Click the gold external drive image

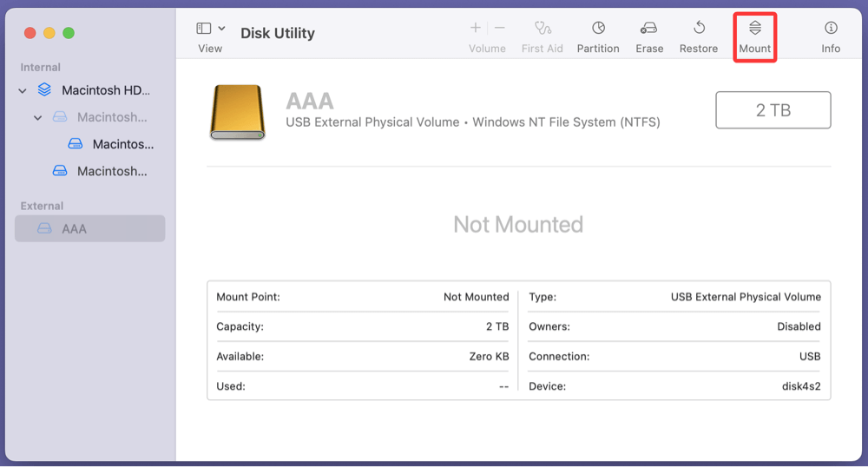click(x=238, y=112)
